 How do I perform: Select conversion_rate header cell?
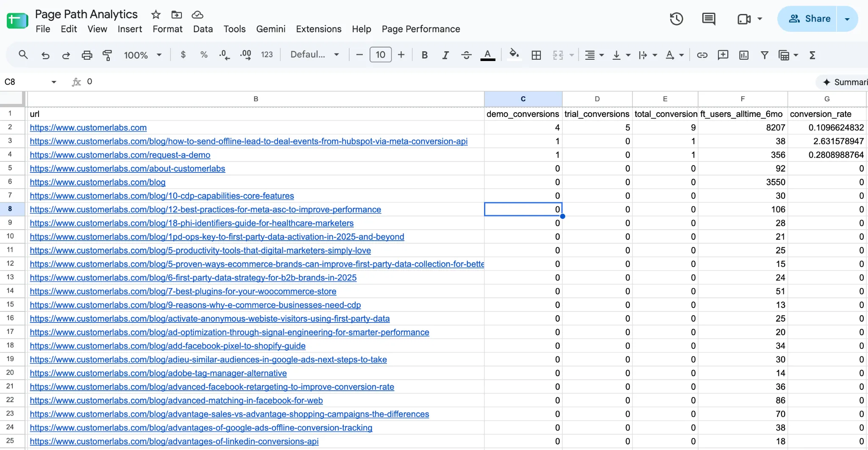click(x=827, y=114)
